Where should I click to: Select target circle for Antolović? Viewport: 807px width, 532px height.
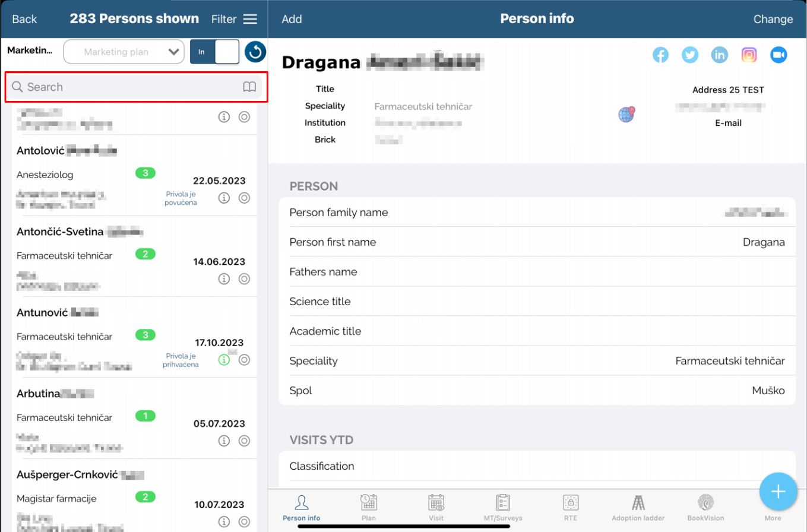coord(244,198)
